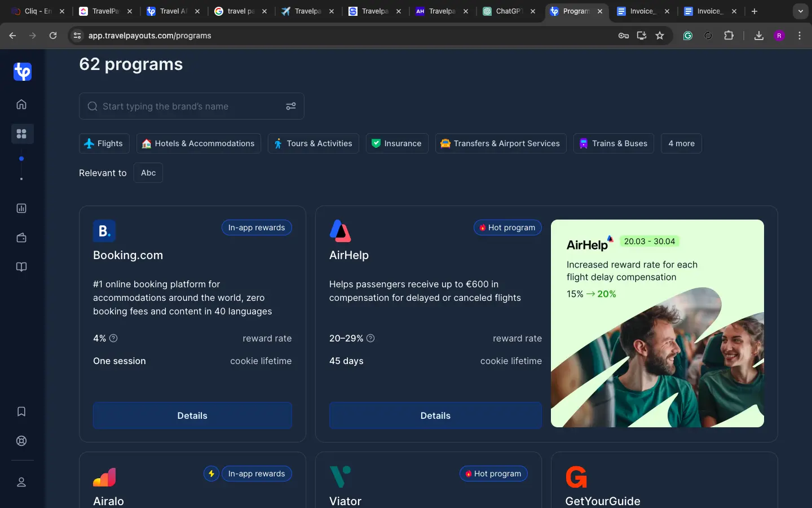Viewport: 812px width, 508px height.
Task: Filter by Trains & Buses
Action: tap(614, 143)
